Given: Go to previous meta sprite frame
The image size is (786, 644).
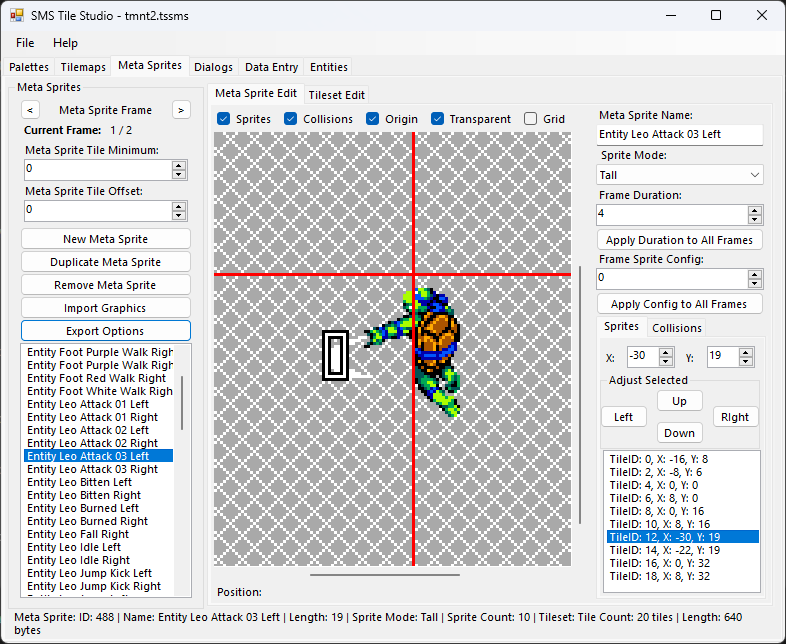Looking at the screenshot, I should click(31, 110).
